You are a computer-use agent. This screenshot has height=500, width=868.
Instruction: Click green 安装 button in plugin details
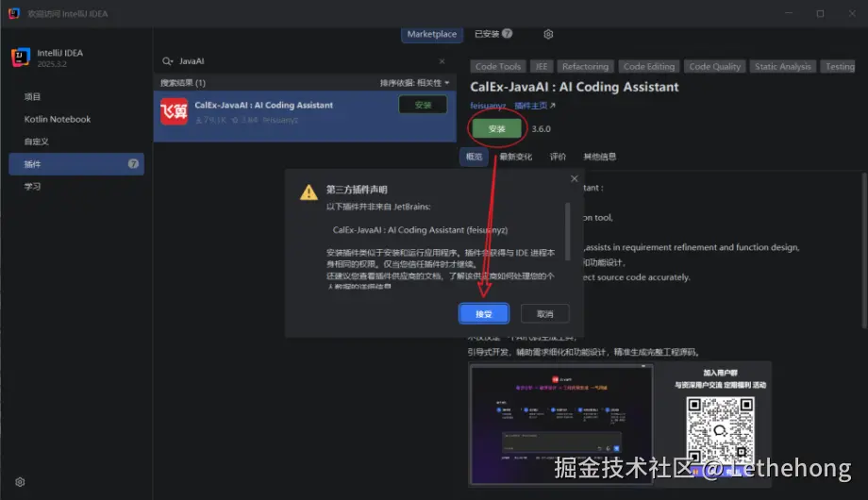click(496, 128)
